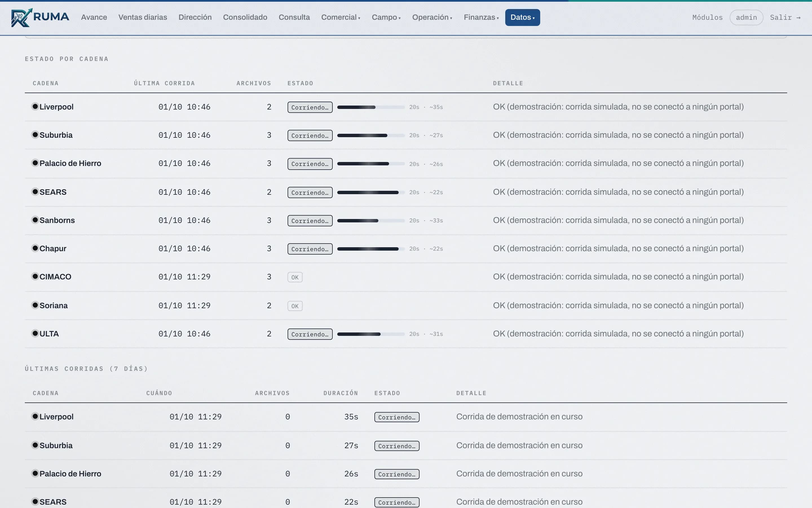Open the Comercial dropdown menu

click(x=341, y=17)
